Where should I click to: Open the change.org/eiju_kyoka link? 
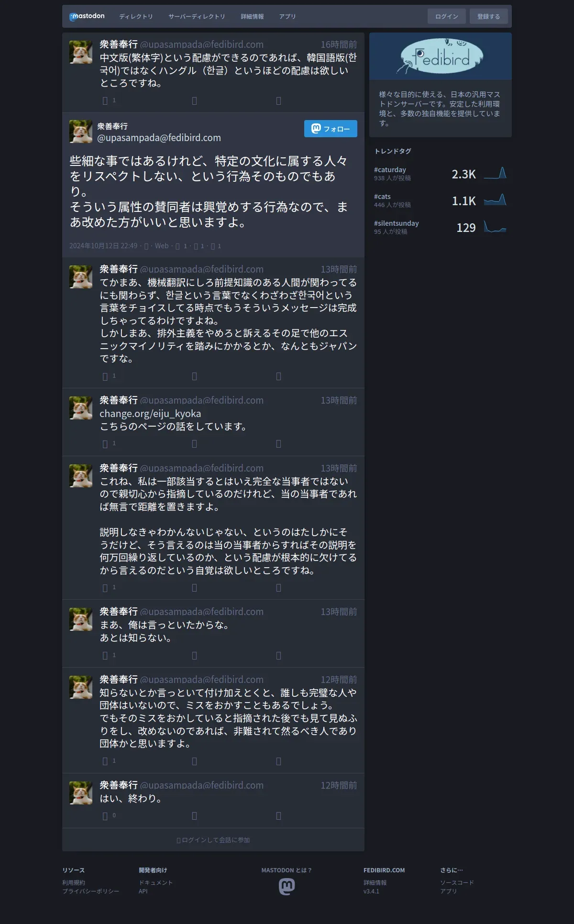click(150, 414)
